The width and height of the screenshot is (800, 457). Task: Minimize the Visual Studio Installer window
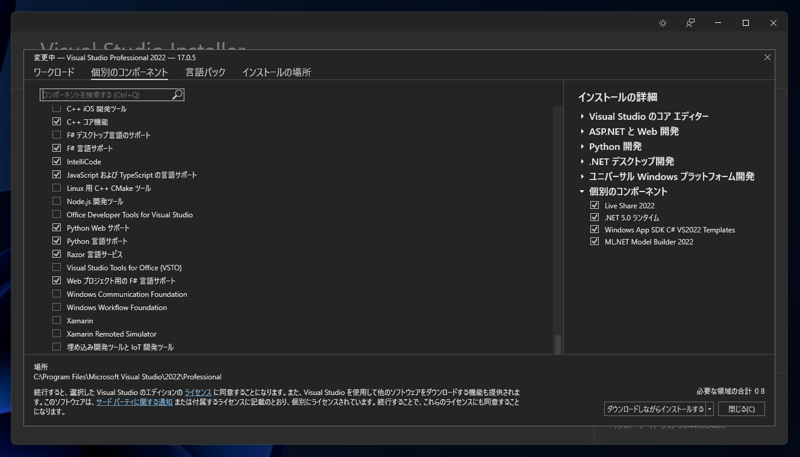(x=718, y=23)
